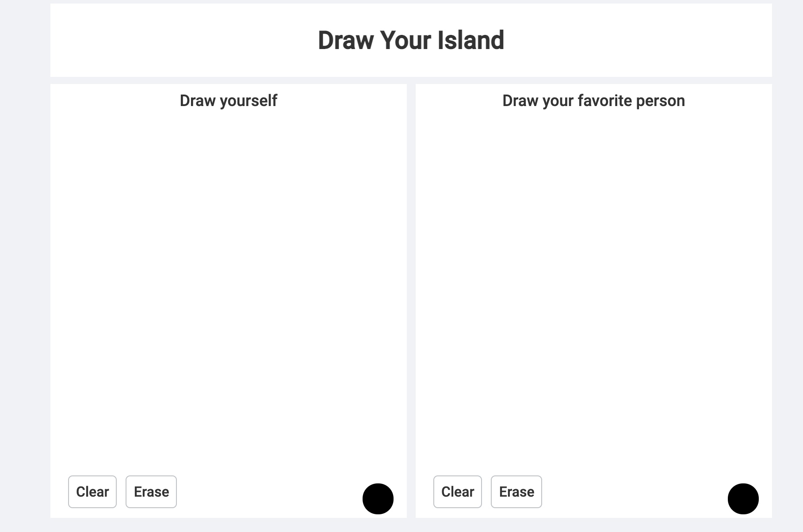The height and width of the screenshot is (532, 803).
Task: Click inside the favorite person drawing canvas
Action: [x=594, y=287]
